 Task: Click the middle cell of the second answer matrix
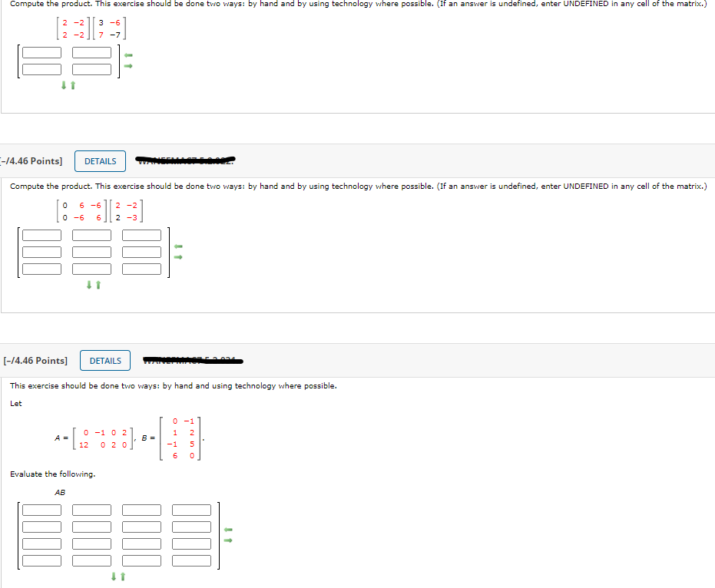point(90,252)
